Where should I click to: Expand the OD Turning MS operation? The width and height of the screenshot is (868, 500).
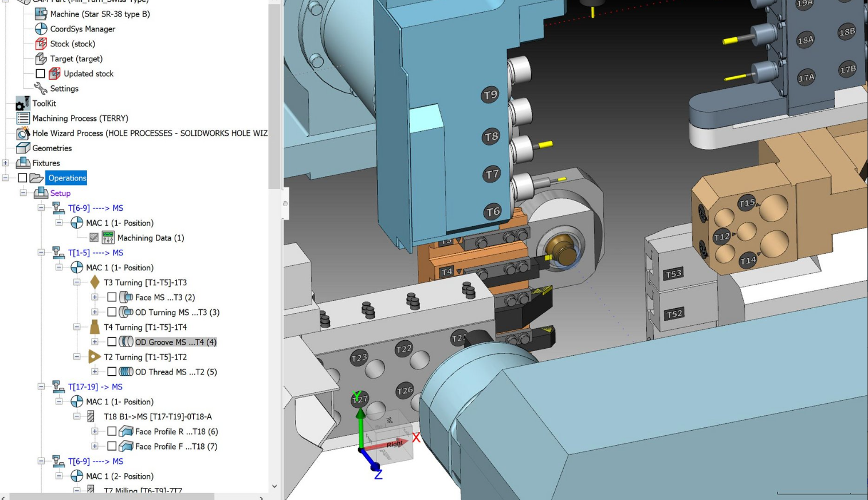(x=95, y=312)
